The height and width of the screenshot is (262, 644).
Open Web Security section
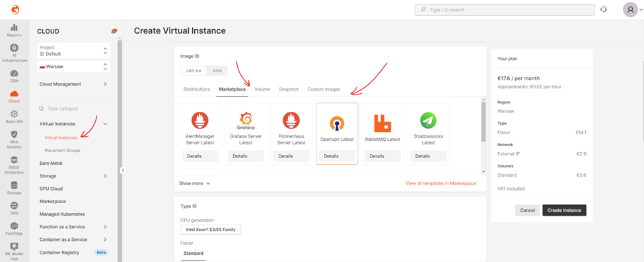[15, 140]
